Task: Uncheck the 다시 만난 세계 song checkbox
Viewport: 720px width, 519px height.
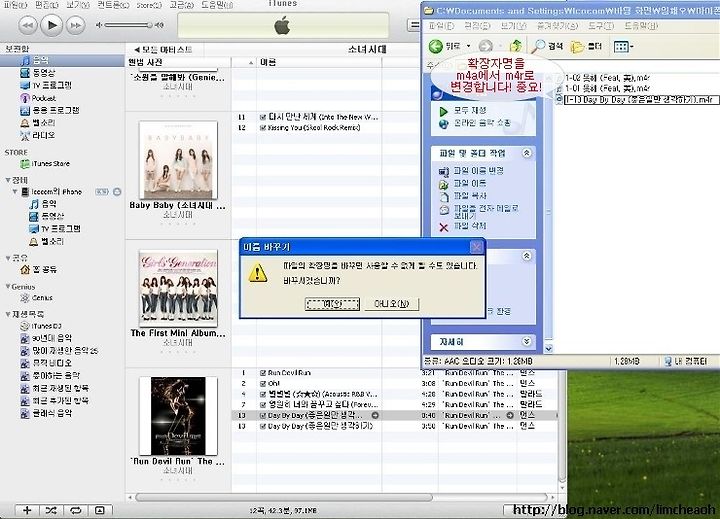Action: (263, 117)
